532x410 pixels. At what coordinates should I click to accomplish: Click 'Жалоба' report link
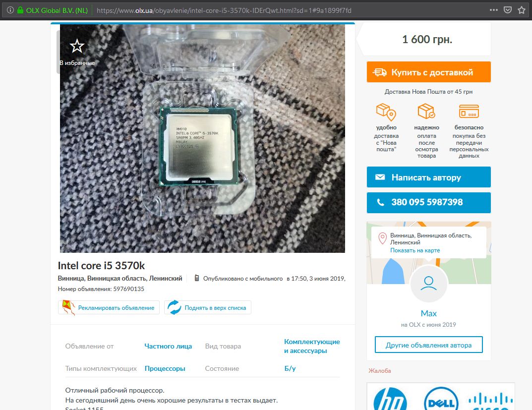380,371
